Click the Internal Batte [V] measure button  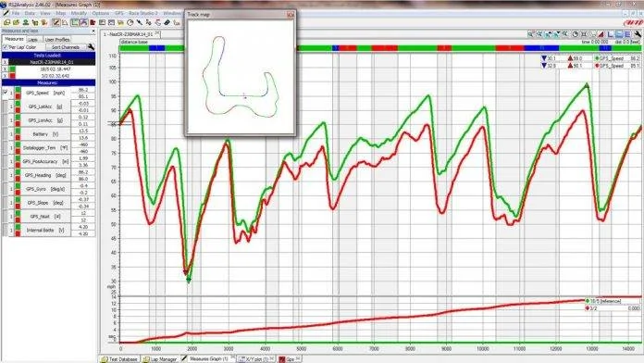coord(45,231)
